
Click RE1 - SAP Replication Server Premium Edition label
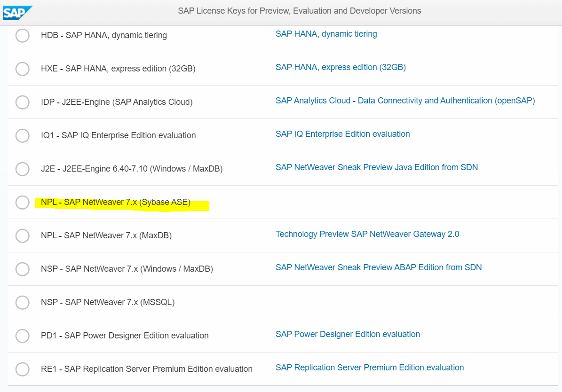pyautogui.click(x=147, y=369)
